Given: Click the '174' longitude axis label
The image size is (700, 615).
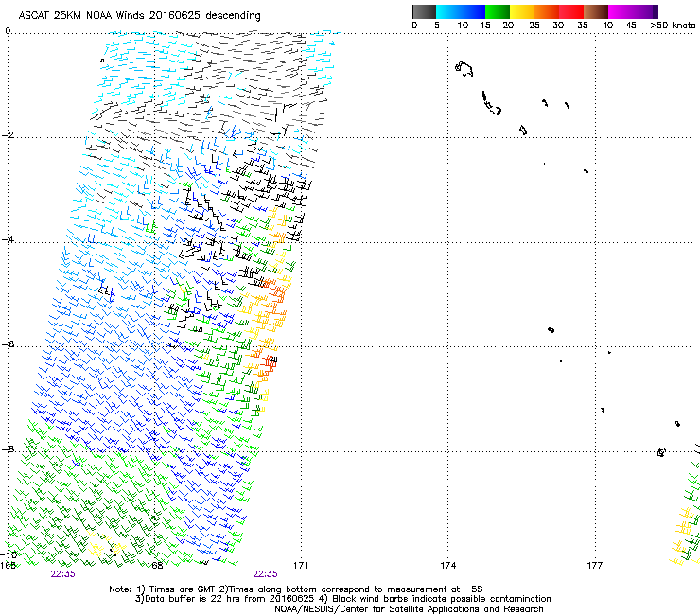Looking at the screenshot, I should [447, 566].
